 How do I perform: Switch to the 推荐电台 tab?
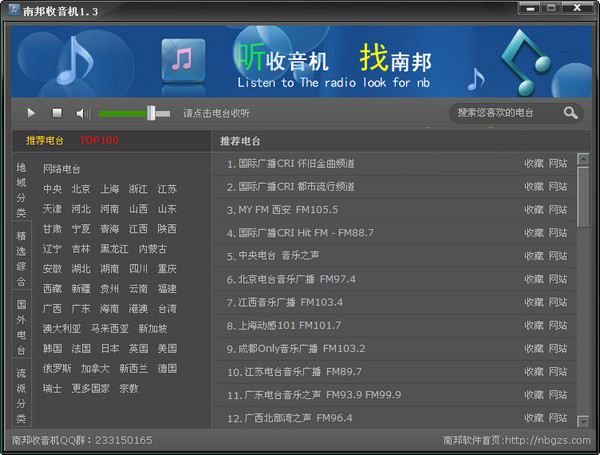coord(45,141)
